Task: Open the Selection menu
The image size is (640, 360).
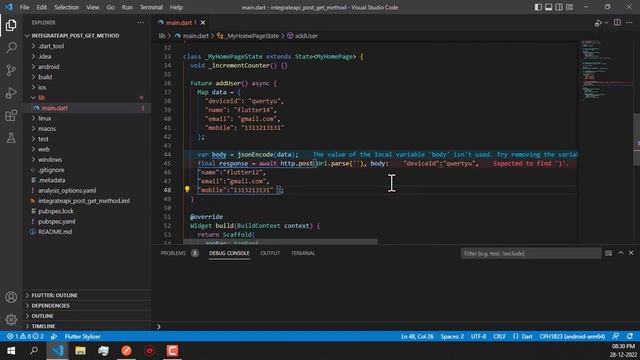Action: (x=67, y=7)
